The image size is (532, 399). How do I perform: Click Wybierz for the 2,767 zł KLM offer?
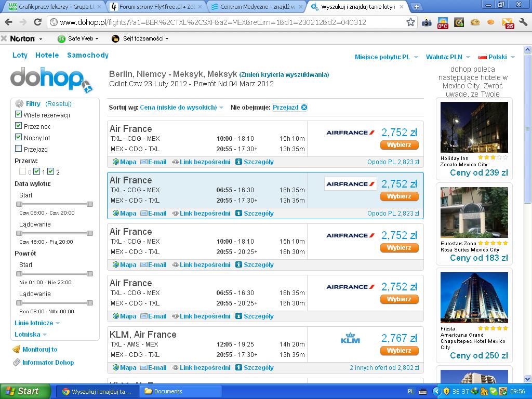(x=400, y=351)
